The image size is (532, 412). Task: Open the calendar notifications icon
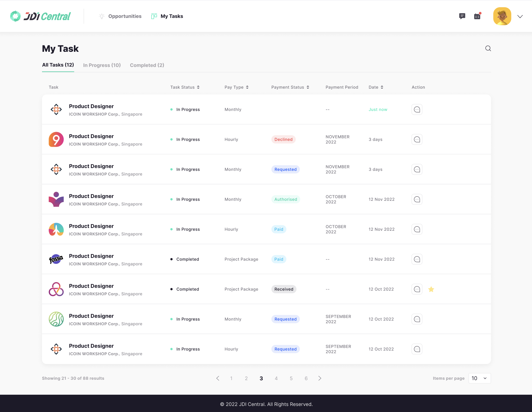click(477, 16)
